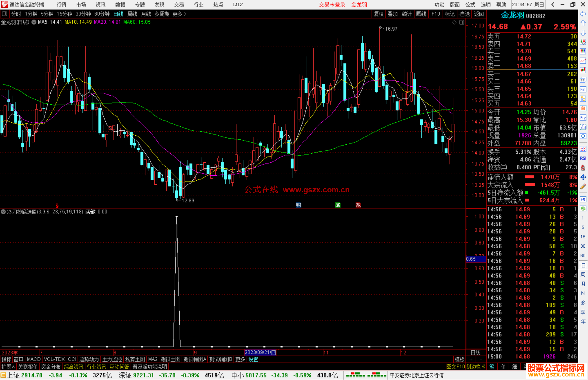The height and width of the screenshot is (380, 588).
Task: Click the left arrow icon in right sidebar
Action: [583, 14]
